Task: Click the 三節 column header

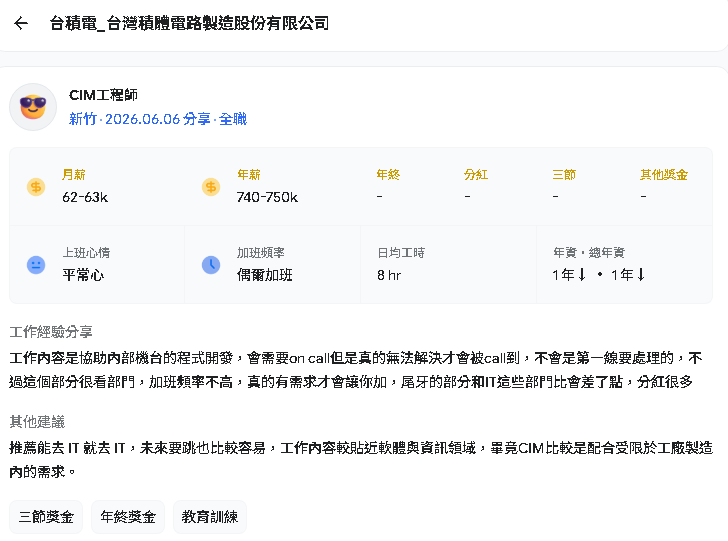Action: pyautogui.click(x=564, y=175)
